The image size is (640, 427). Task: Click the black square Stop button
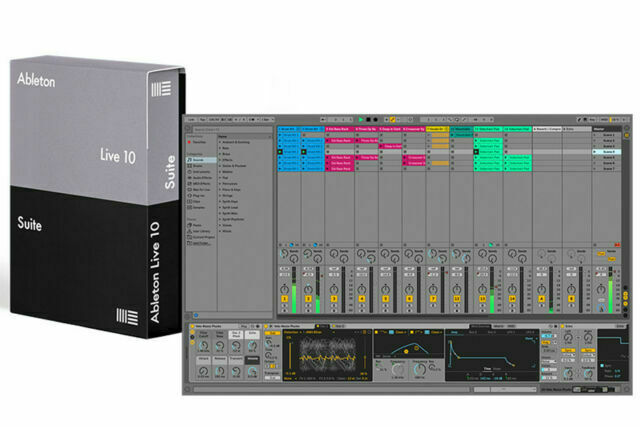tap(368, 120)
